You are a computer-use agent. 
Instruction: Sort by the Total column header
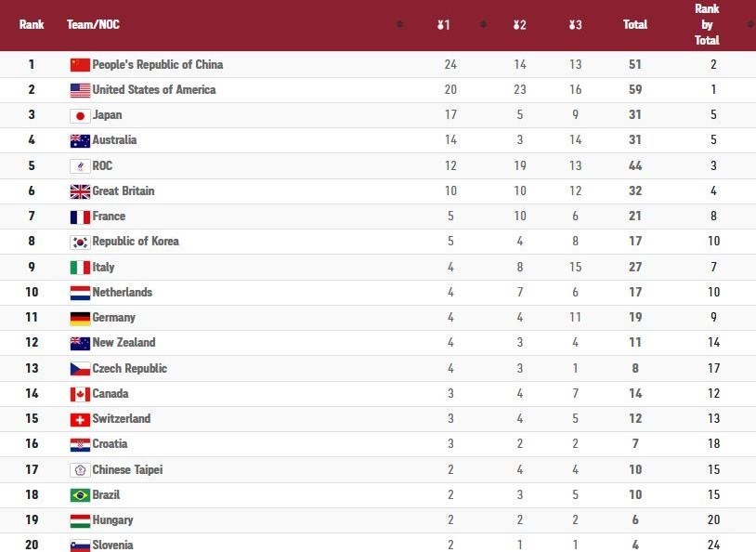coord(635,25)
